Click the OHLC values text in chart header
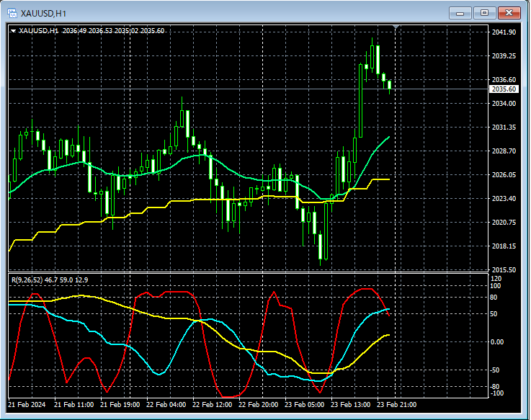Screen dimensions: 531x420 (113, 31)
